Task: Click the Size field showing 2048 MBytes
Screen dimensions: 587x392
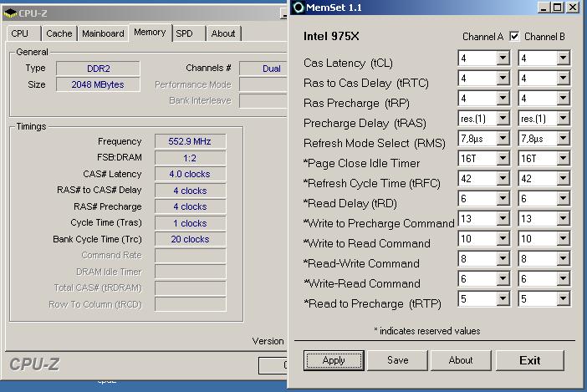Action: (98, 84)
